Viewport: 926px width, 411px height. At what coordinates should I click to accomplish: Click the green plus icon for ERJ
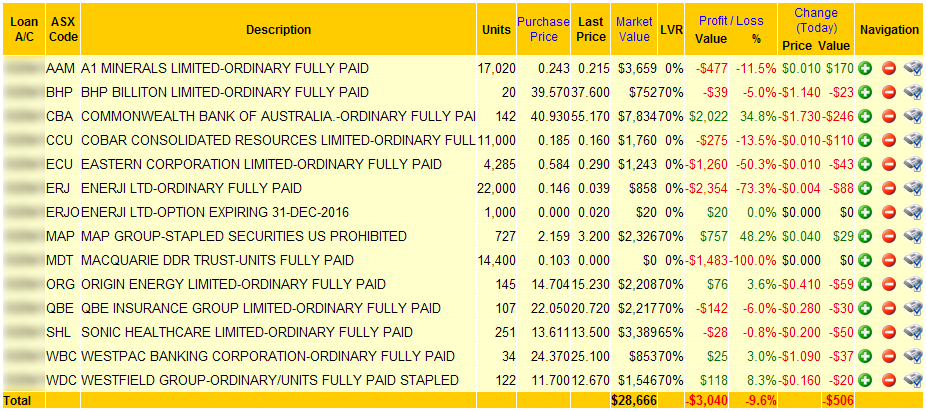coord(865,188)
